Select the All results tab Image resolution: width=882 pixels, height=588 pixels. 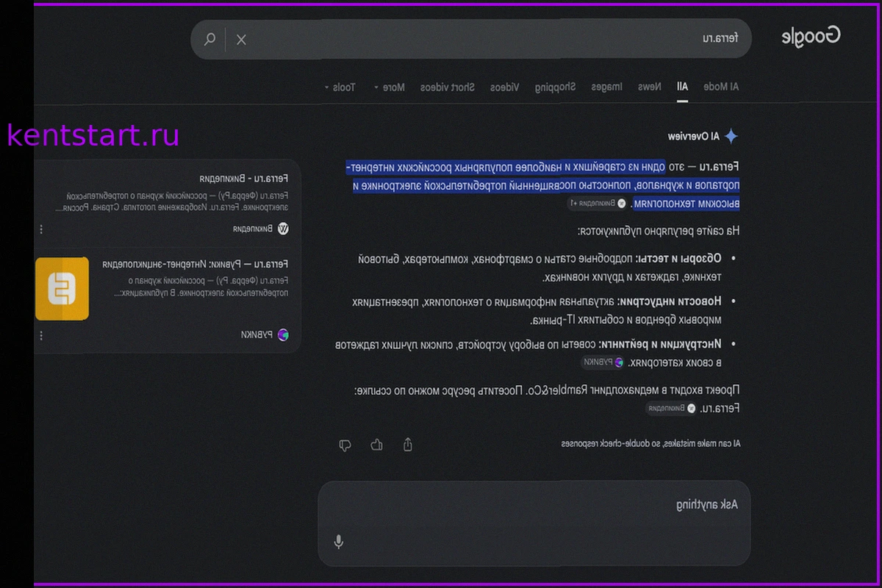coord(683,87)
